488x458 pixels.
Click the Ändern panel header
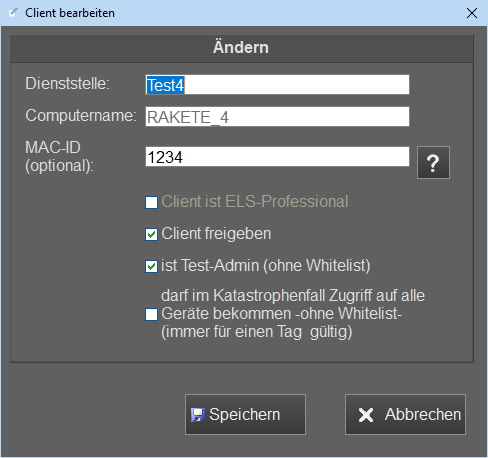tap(241, 49)
